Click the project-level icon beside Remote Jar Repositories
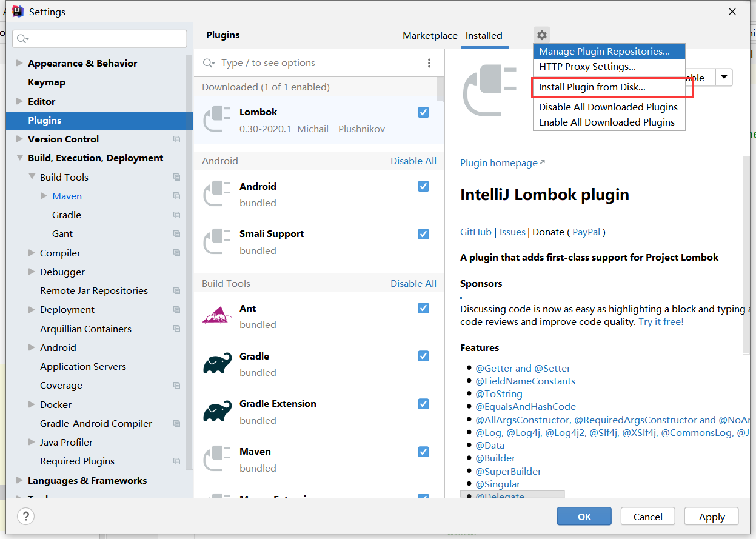The image size is (756, 539). 176,291
